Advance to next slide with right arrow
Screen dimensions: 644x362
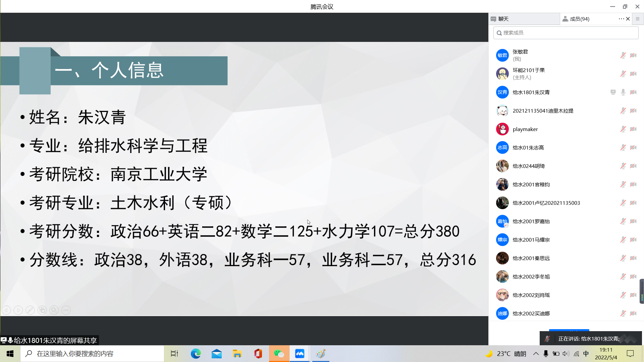click(18, 310)
